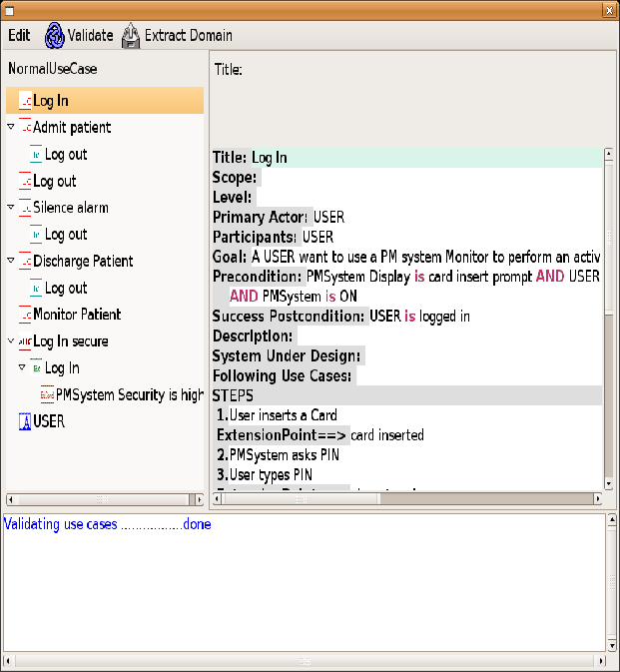
Task: Click the Silence alarm use case icon
Action: [25, 208]
